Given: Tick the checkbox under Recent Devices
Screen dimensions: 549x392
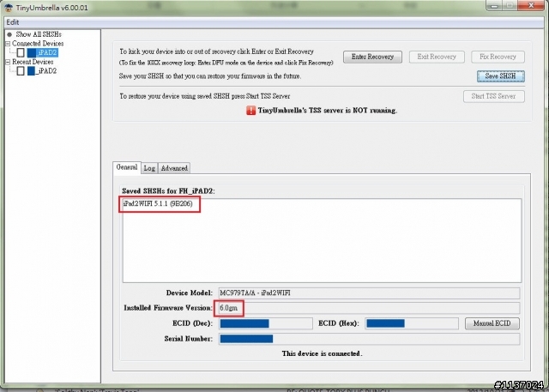Looking at the screenshot, I should pos(21,70).
